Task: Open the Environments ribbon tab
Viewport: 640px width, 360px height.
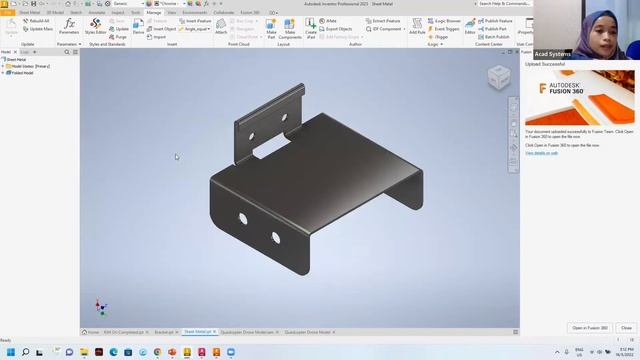Action: (195, 13)
